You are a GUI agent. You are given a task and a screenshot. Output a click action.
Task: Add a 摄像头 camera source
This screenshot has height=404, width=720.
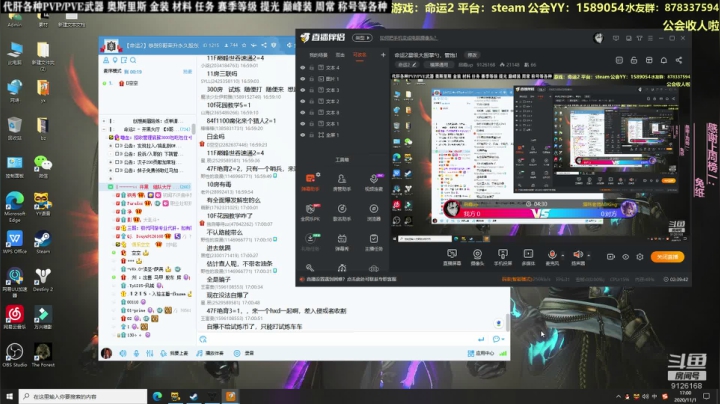[x=478, y=257]
